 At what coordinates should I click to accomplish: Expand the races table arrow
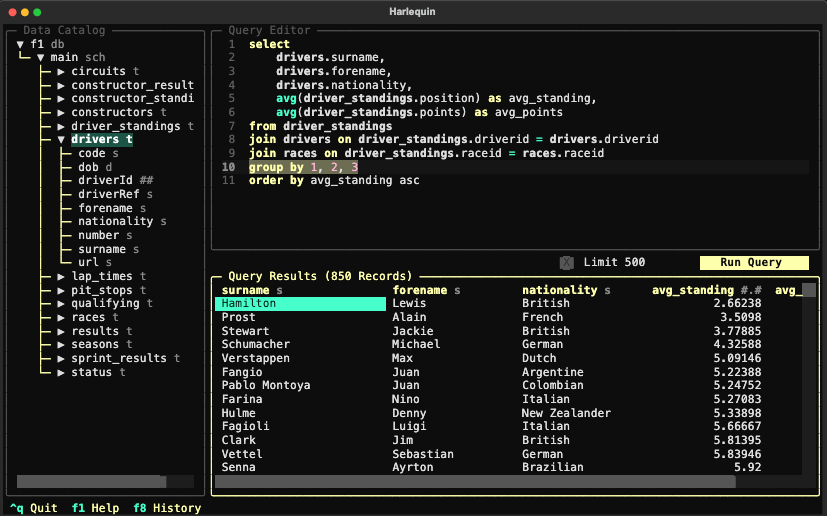coord(61,318)
